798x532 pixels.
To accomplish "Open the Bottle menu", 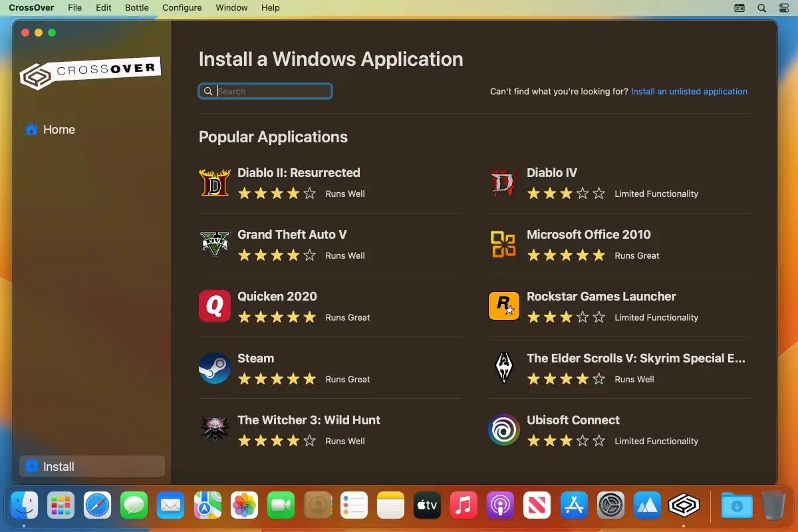I will [137, 7].
